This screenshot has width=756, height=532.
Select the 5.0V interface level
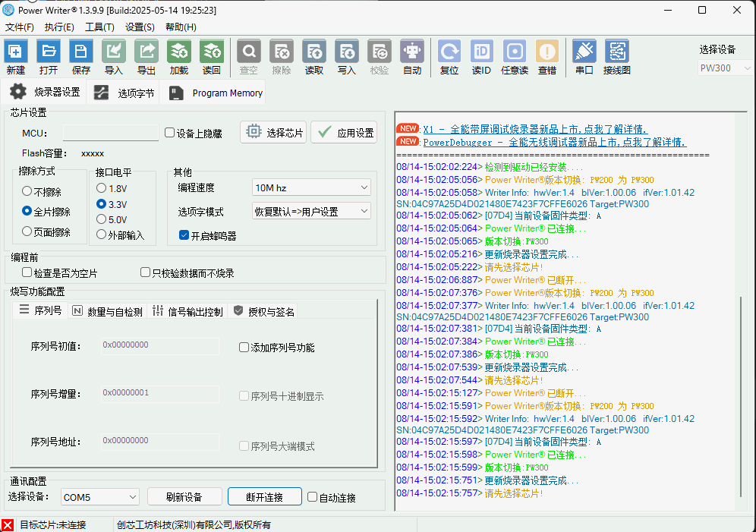click(101, 219)
